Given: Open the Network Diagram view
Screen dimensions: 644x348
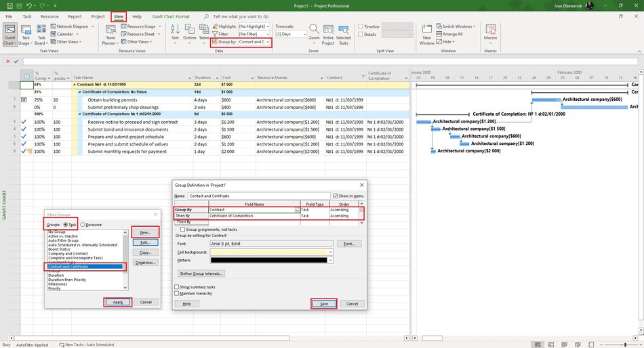Looking at the screenshot, I should (x=73, y=26).
